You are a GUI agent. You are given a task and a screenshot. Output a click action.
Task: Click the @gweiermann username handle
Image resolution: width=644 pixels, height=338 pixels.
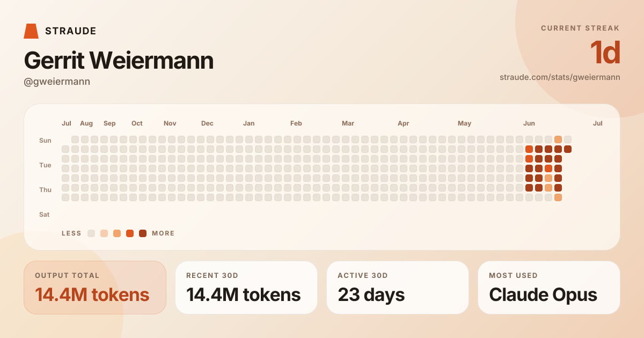point(57,82)
